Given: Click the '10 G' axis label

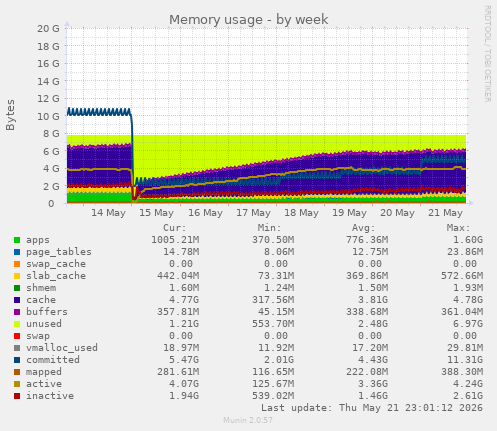Looking at the screenshot, I should (x=48, y=116).
